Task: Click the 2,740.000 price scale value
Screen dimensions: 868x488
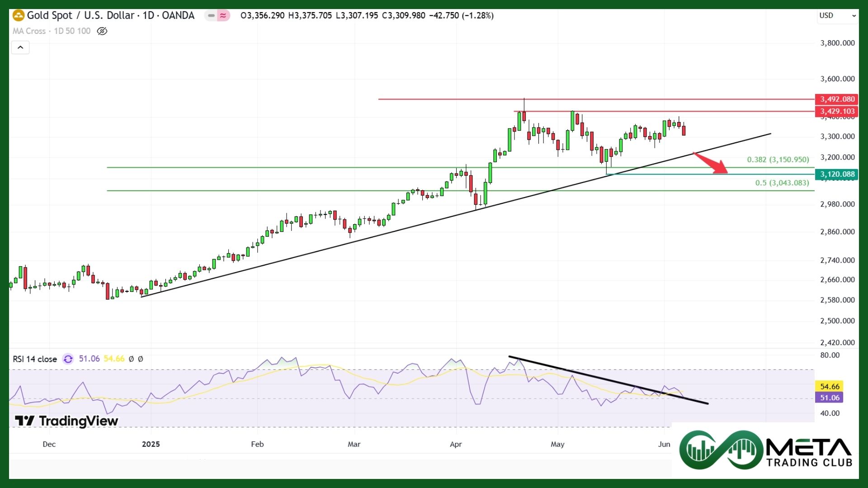Action: [837, 260]
